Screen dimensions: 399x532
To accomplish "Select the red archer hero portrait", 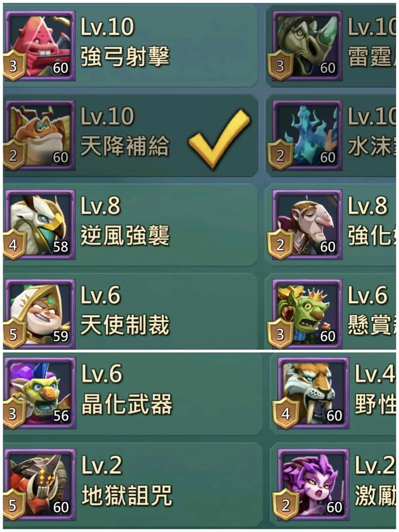I will [40, 45].
